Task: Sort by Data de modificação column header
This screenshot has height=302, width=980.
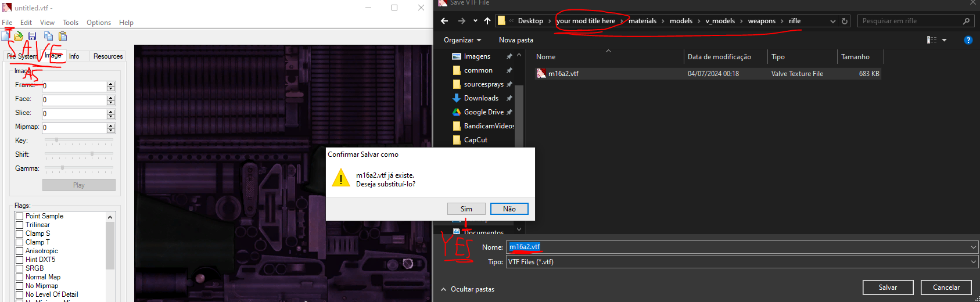Action: tap(719, 57)
